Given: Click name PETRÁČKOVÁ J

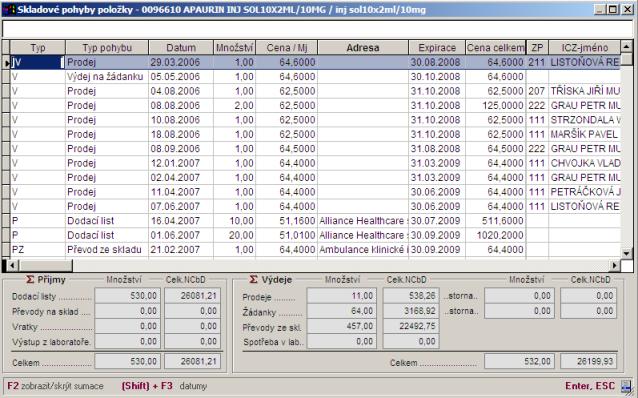Looking at the screenshot, I should (585, 192).
